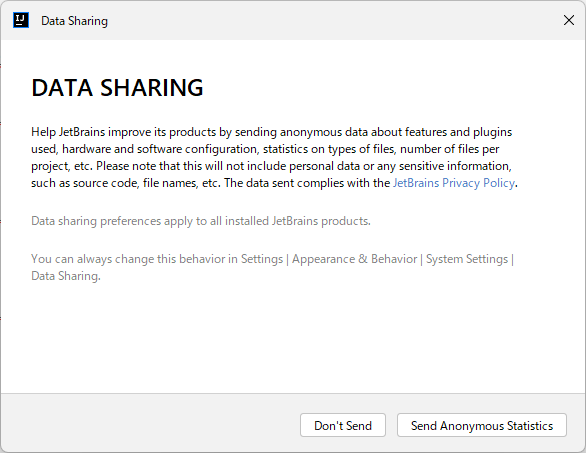Screen dimensions: 586x453
Task: Click the 'Help JetBrains improve its products' paragraph
Action: tap(274, 157)
